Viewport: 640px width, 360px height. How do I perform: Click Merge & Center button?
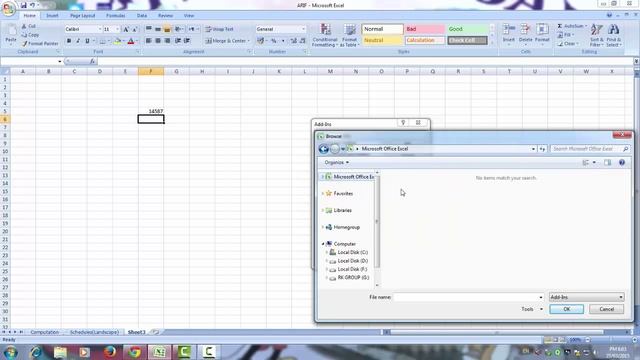tap(226, 41)
